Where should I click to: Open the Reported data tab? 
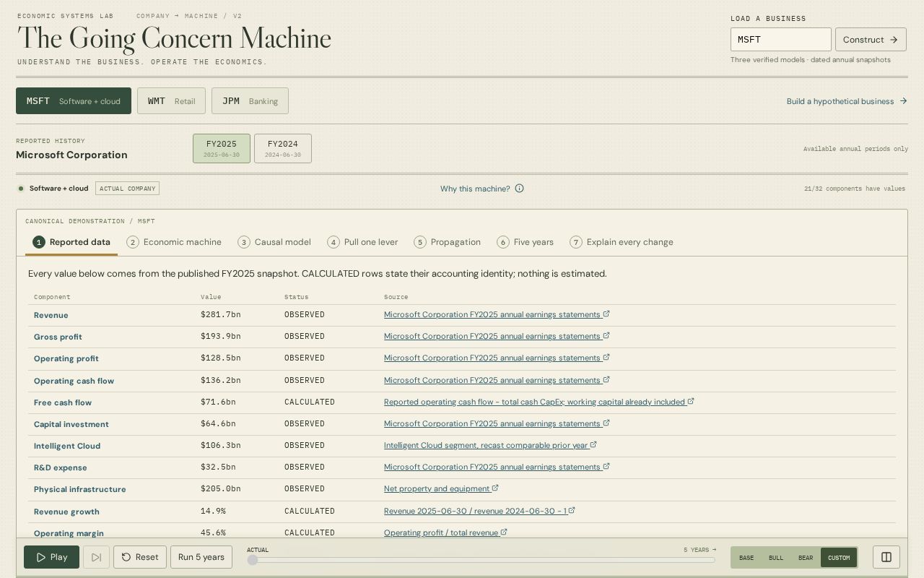pos(71,242)
